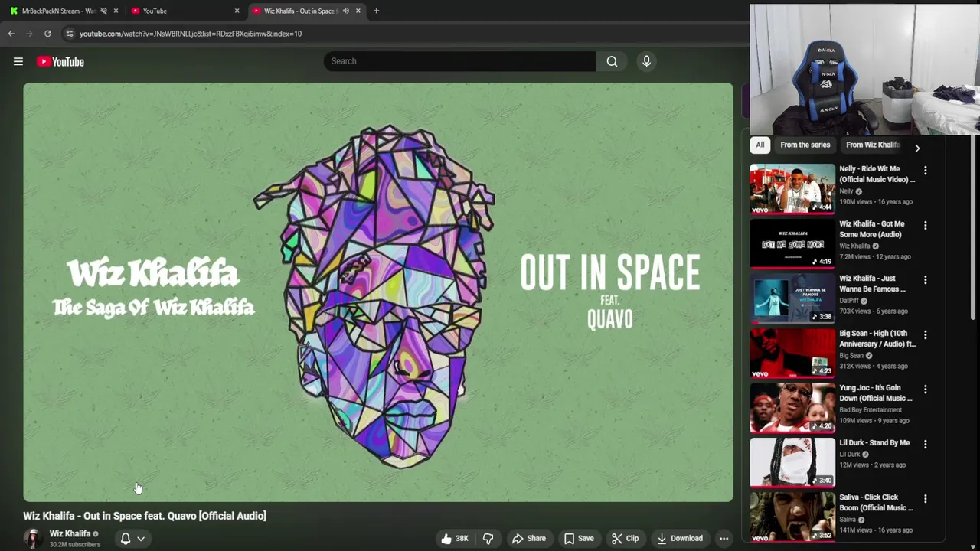Image resolution: width=980 pixels, height=551 pixels.
Task: Toggle the muted speaker on MrBackPackN Stream tab
Action: [x=103, y=11]
